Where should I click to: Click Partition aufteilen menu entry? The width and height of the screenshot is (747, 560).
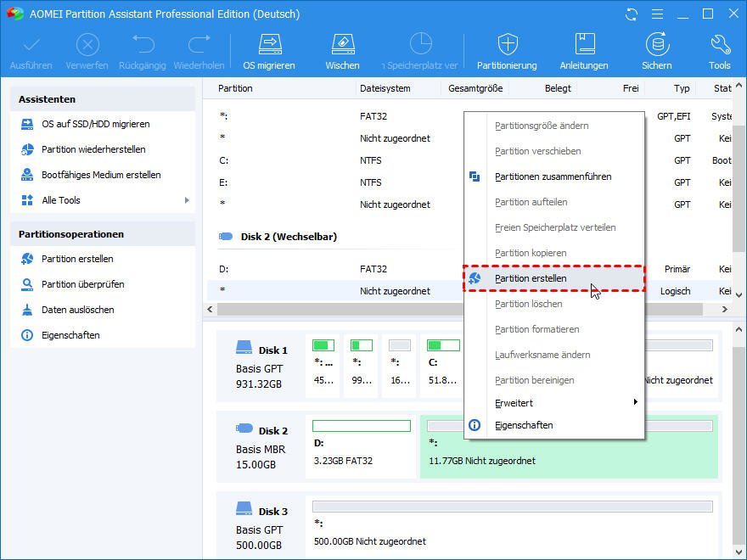(x=554, y=202)
